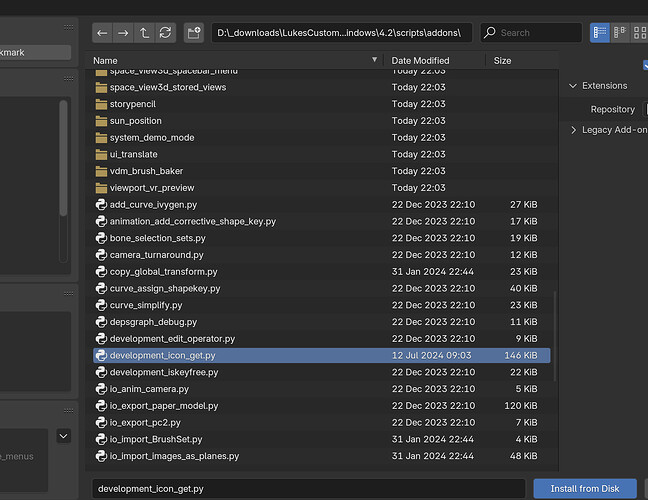The image size is (648, 500).
Task: Collapse the Extensions panel
Action: point(573,86)
